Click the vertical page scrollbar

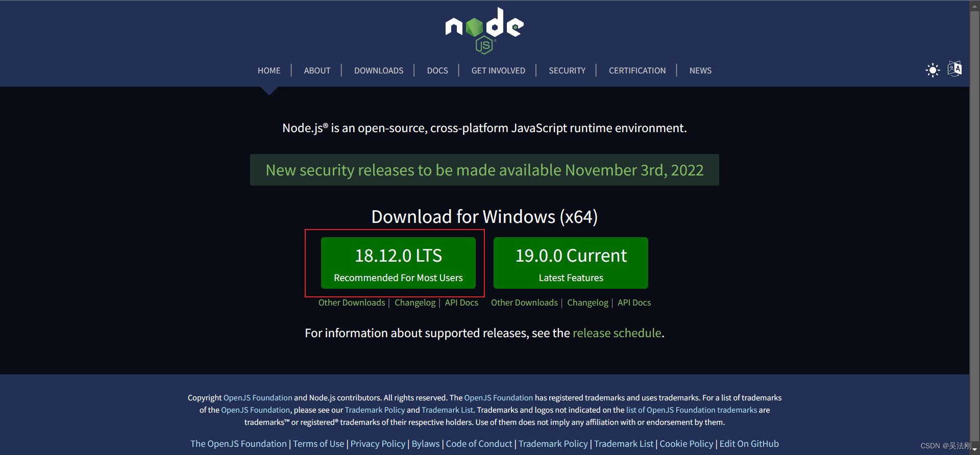coord(975,227)
